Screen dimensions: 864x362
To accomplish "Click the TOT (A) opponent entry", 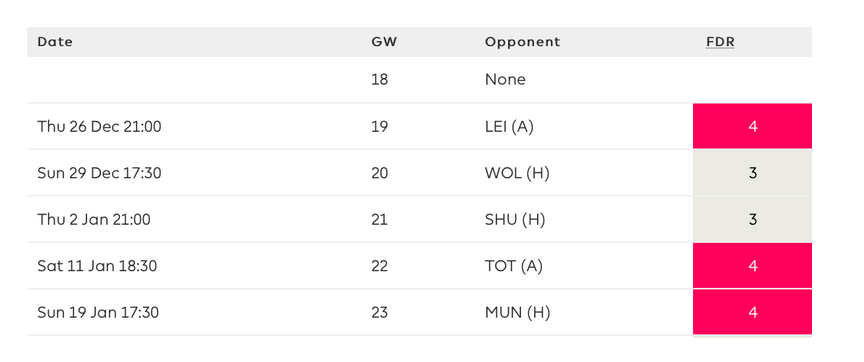I will pos(514,266).
